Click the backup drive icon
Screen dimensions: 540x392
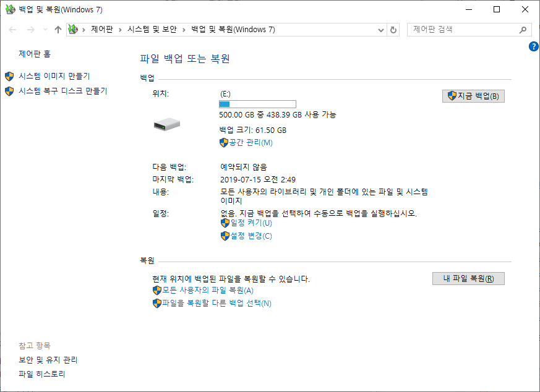[167, 124]
